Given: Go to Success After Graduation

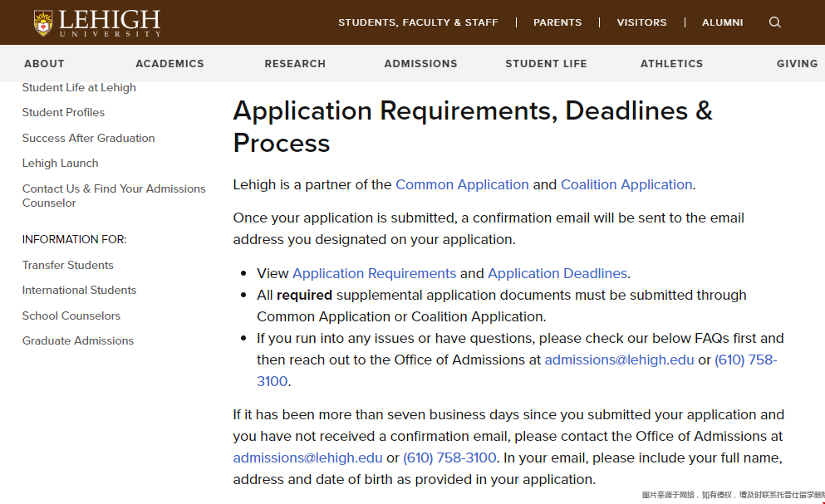Looking at the screenshot, I should click(x=88, y=138).
